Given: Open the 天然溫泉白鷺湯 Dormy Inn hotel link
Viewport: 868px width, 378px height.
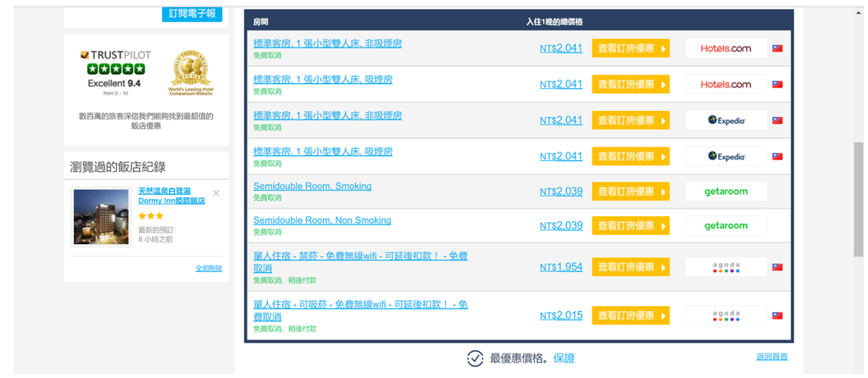Looking at the screenshot, I should click(x=171, y=196).
